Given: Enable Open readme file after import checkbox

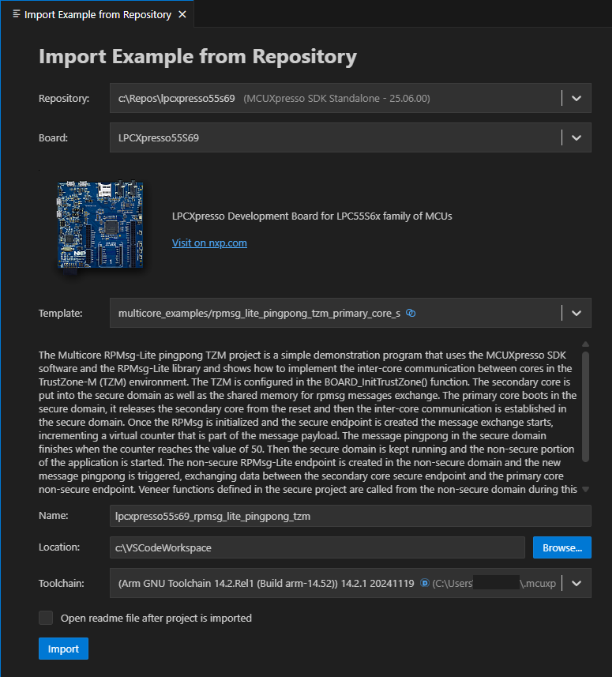Looking at the screenshot, I should pos(46,619).
